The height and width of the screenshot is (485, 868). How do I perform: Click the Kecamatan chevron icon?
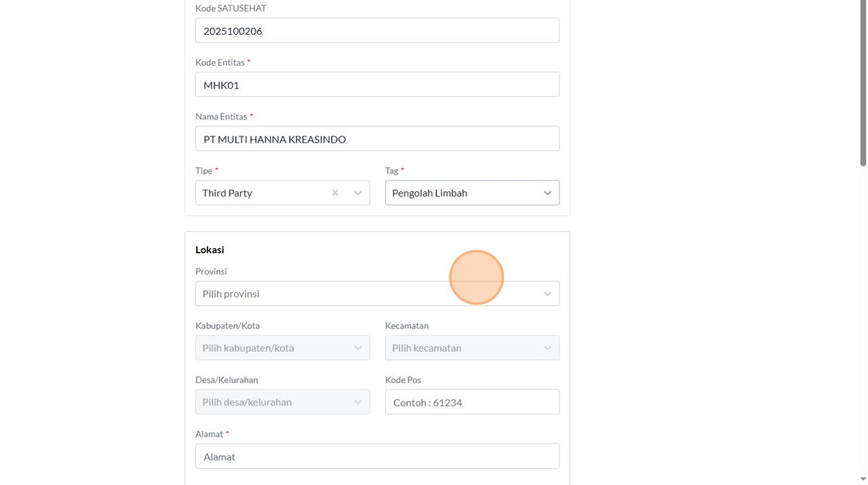pos(547,348)
